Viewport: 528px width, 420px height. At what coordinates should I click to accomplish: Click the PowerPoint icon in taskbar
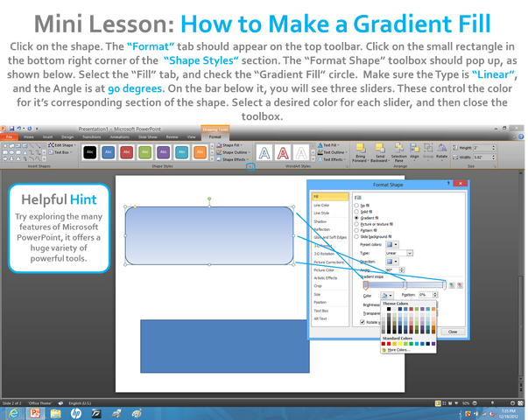pyautogui.click(x=35, y=413)
